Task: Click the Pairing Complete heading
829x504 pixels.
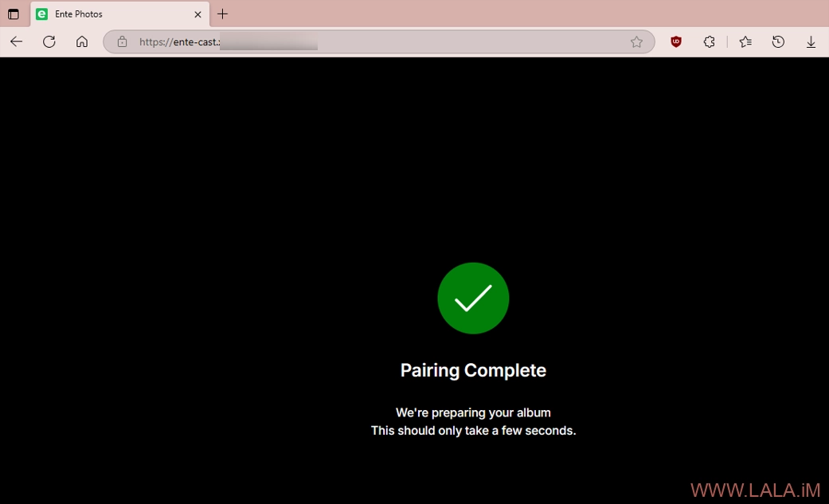Action: 473,370
